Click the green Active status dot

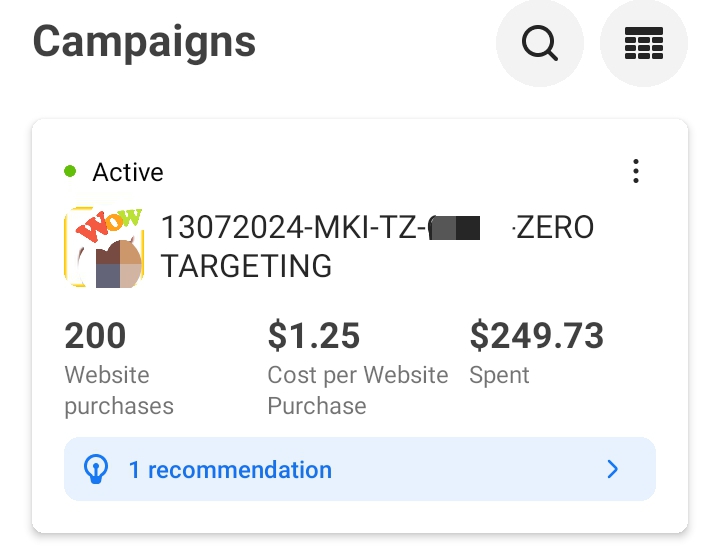click(x=70, y=171)
